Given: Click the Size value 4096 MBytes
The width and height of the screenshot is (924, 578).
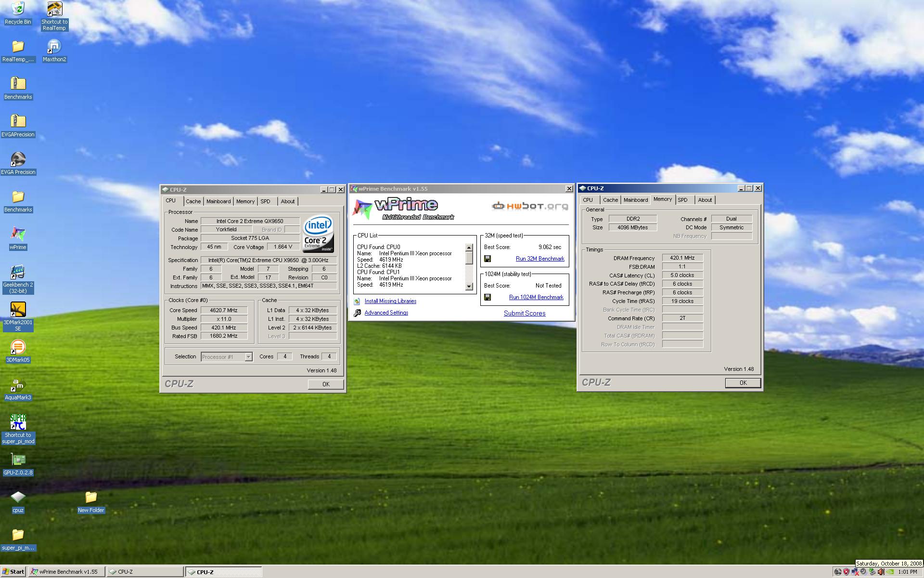Looking at the screenshot, I should [632, 227].
